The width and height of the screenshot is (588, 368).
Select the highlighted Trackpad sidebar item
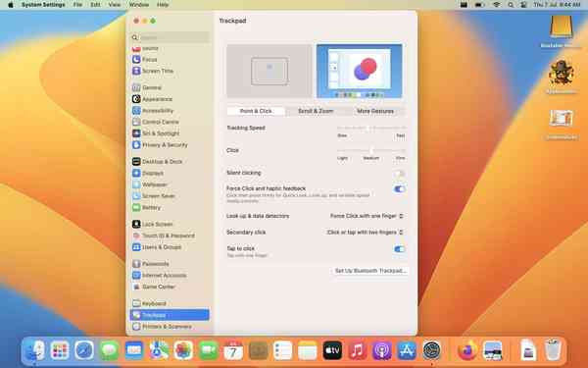(170, 315)
